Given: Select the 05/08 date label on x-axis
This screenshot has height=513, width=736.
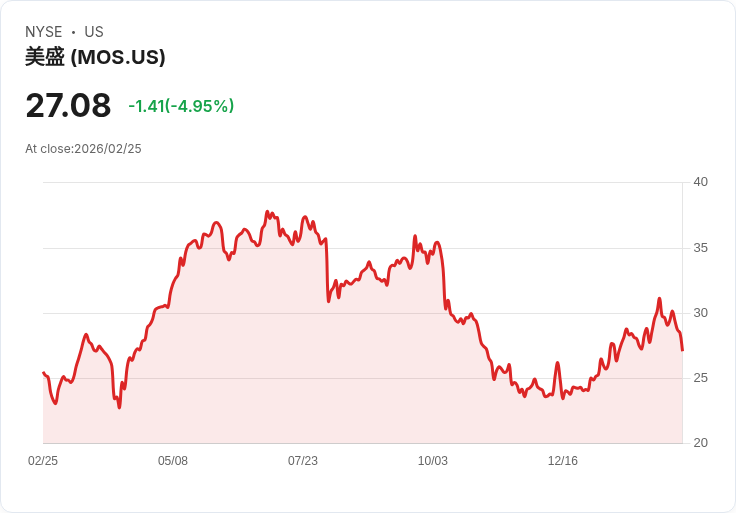Looking at the screenshot, I should (x=173, y=461).
